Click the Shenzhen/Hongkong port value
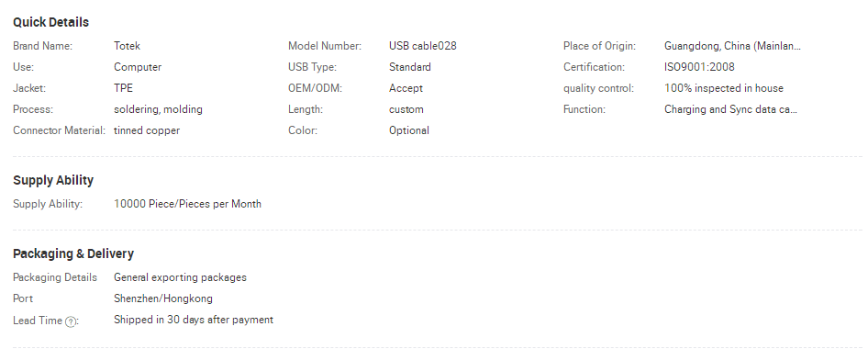 point(163,298)
